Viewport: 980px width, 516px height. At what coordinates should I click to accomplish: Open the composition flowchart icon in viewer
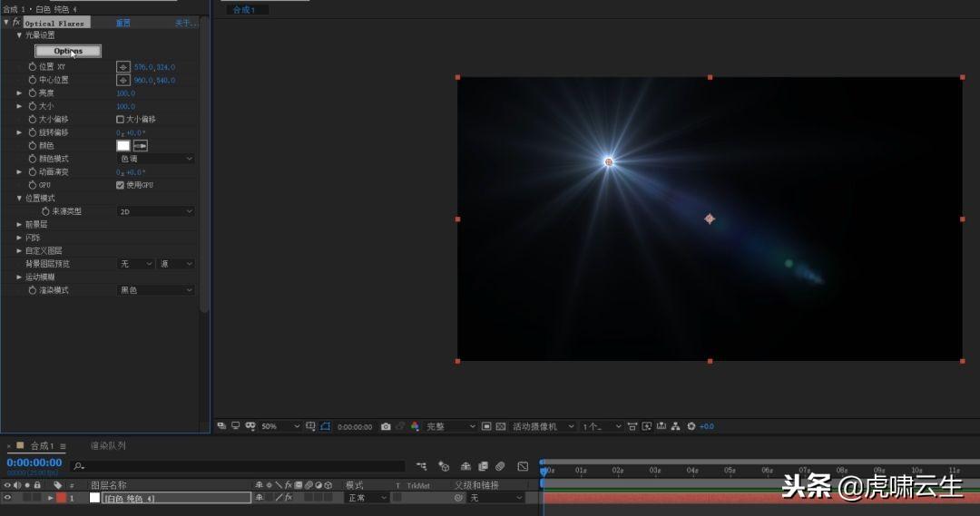(x=676, y=426)
